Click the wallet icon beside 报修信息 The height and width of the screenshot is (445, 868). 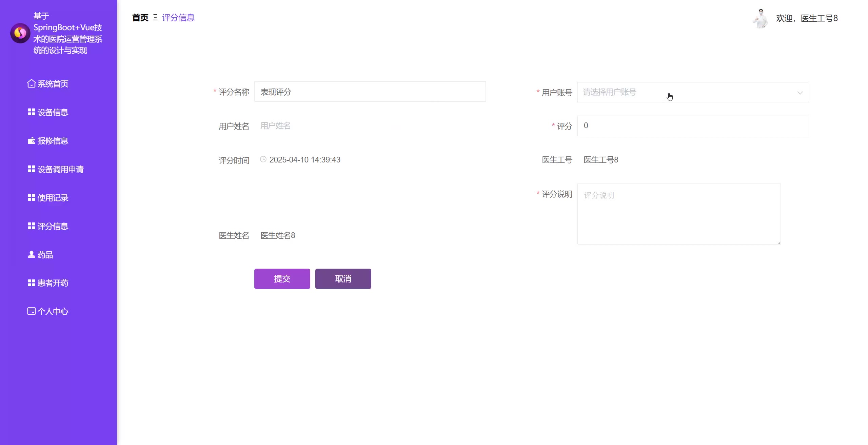(31, 140)
